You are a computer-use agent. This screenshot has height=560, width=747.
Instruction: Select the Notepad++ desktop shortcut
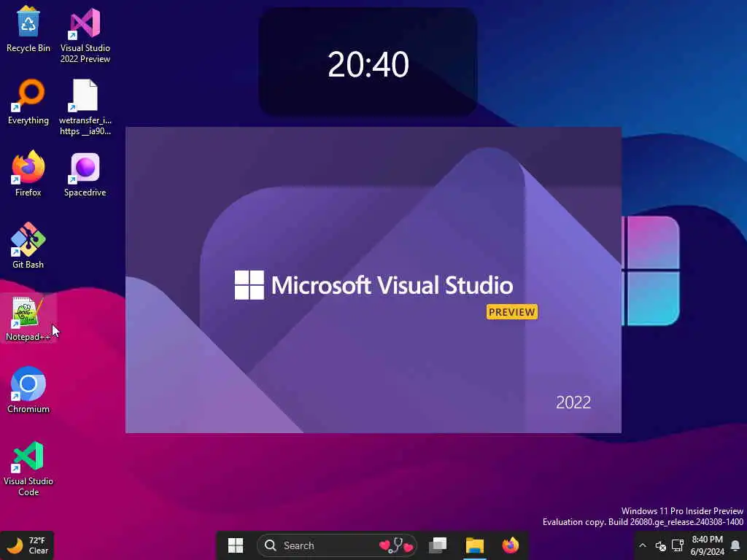click(28, 318)
